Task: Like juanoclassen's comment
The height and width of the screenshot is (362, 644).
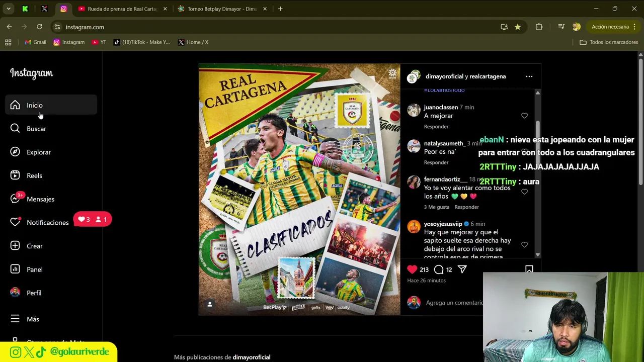Action: (x=524, y=116)
